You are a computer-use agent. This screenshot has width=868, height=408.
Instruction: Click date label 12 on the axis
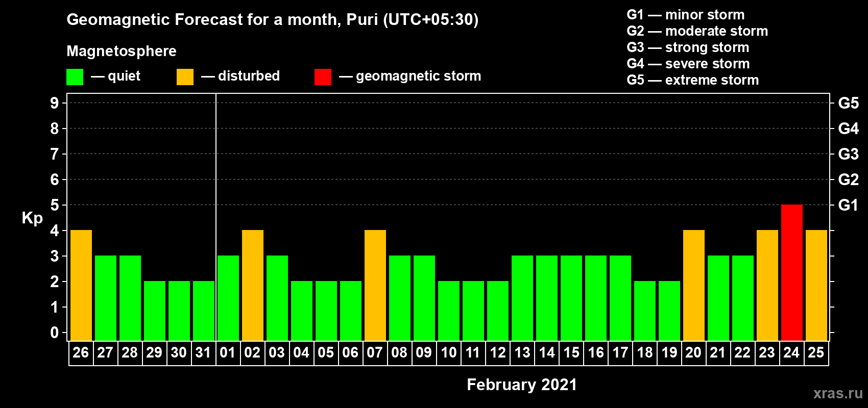pos(497,352)
